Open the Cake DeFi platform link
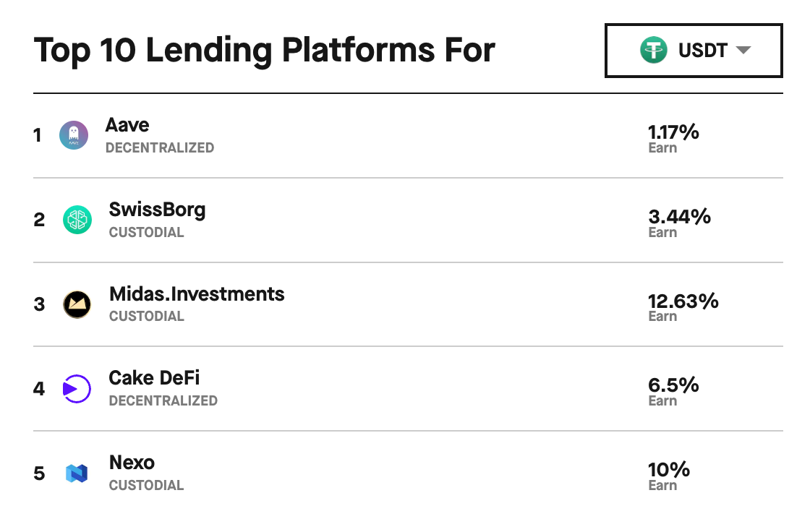Viewport: 810px width, 532px height. point(154,378)
